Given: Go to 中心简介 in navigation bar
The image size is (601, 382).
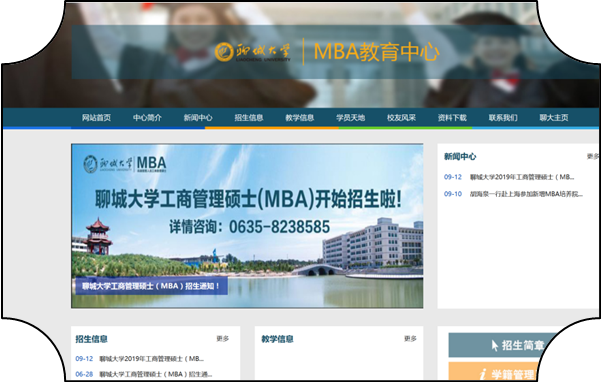Looking at the screenshot, I should point(147,118).
